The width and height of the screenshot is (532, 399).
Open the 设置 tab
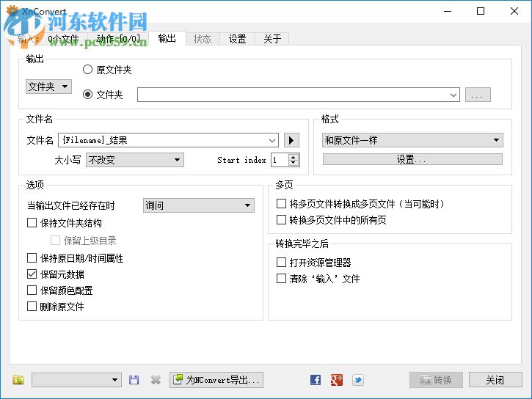pos(237,39)
